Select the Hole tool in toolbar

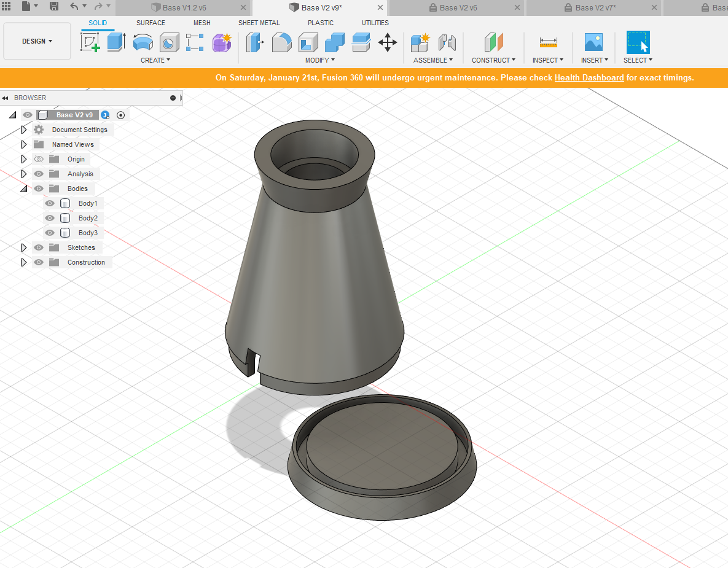pyautogui.click(x=169, y=42)
